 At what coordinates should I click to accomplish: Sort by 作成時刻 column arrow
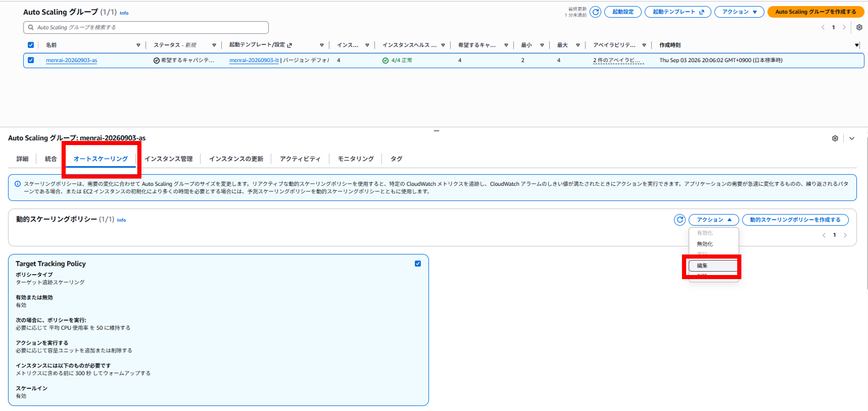tap(857, 45)
